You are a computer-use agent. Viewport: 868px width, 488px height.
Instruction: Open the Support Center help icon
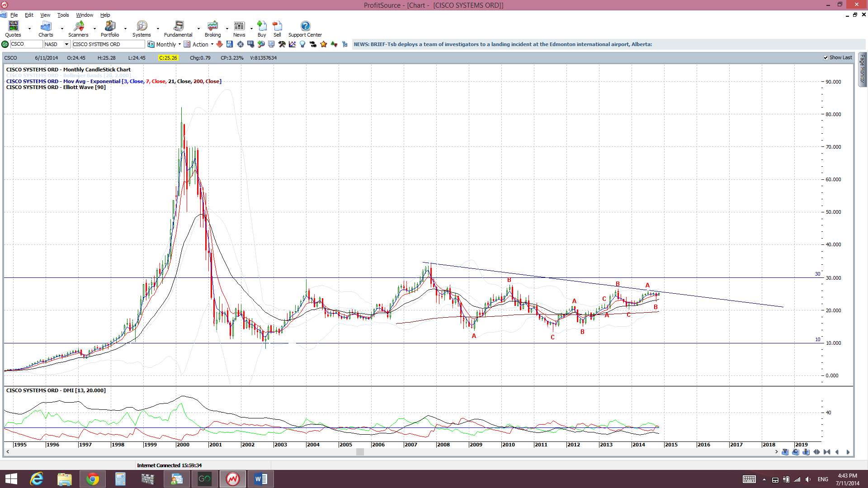pyautogui.click(x=305, y=29)
